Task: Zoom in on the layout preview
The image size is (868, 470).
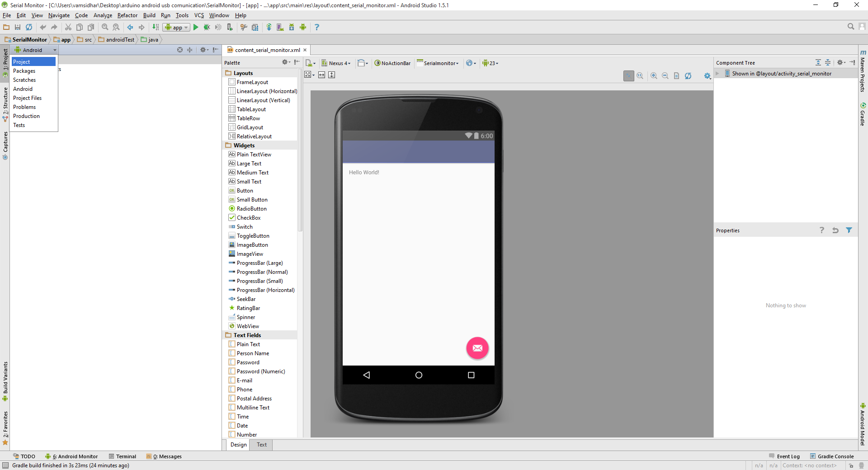Action: (x=654, y=76)
